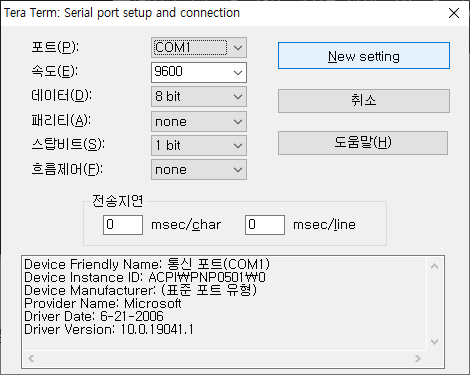Open the 데이터 dropdown showing 8 bit

click(x=199, y=97)
